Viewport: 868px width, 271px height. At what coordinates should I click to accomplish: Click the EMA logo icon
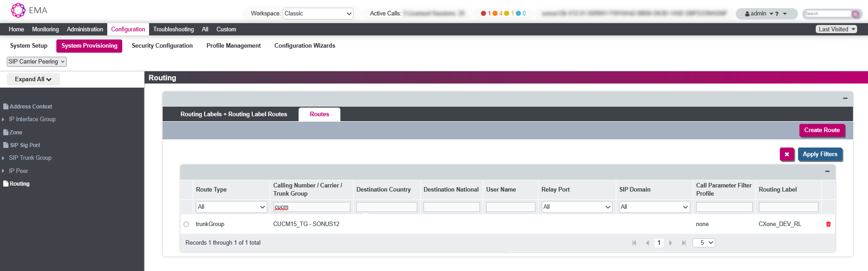click(x=18, y=10)
